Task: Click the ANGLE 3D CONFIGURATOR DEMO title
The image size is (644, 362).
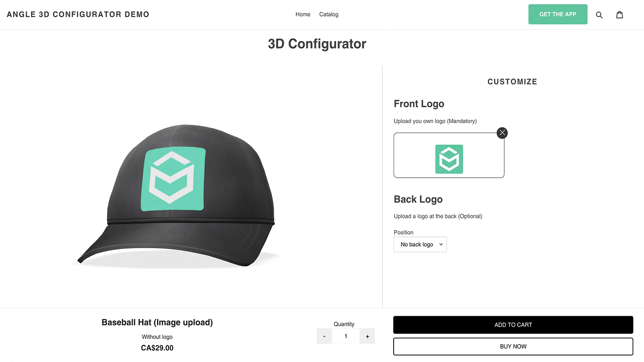Action: (x=78, y=14)
